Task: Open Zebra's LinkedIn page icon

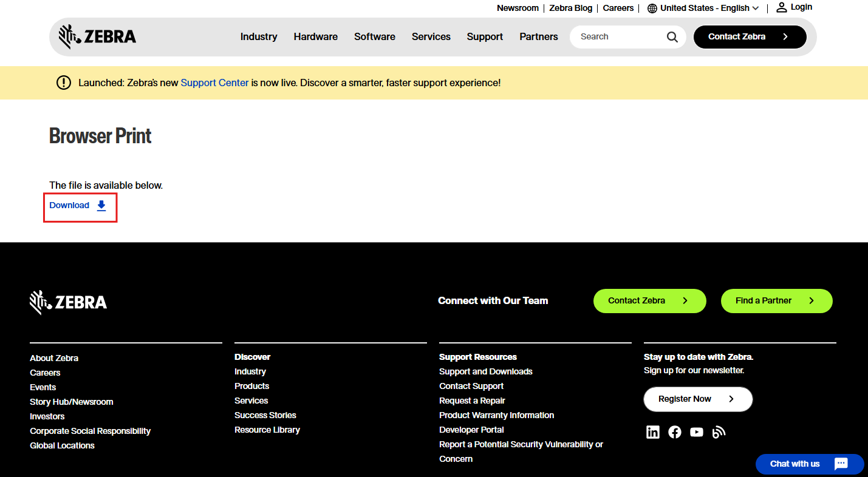Action: [x=653, y=432]
